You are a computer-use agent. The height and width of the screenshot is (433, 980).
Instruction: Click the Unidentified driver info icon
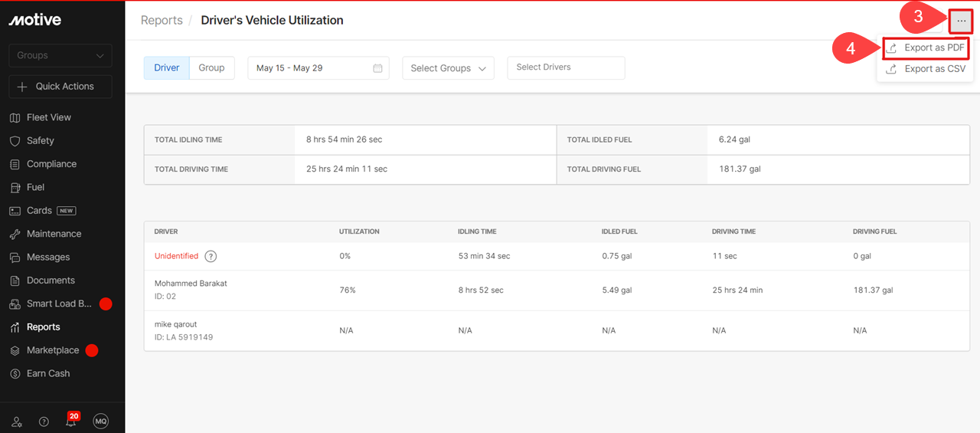click(x=211, y=257)
